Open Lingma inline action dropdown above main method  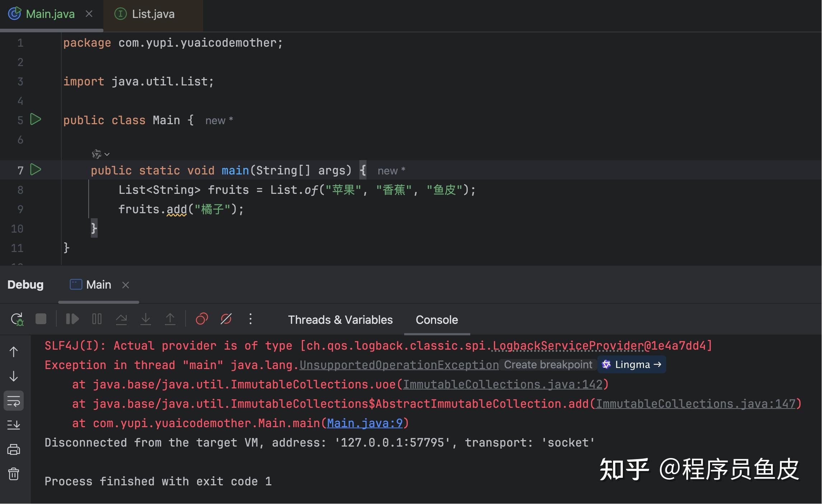(101, 154)
